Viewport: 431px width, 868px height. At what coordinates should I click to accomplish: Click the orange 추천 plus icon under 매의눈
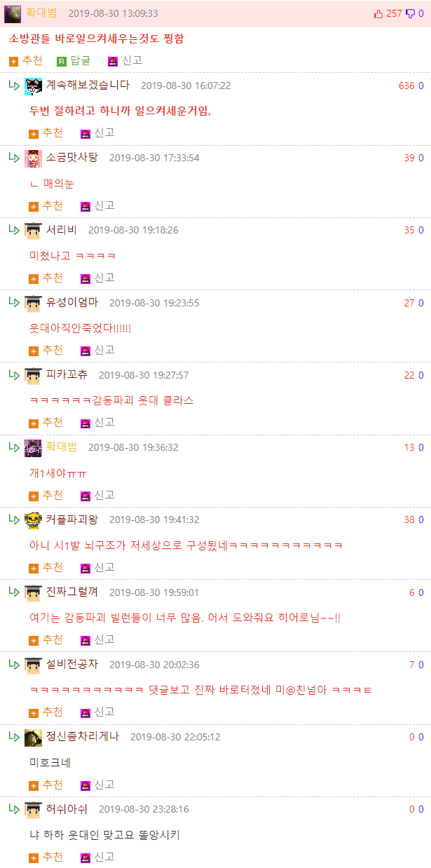34,206
